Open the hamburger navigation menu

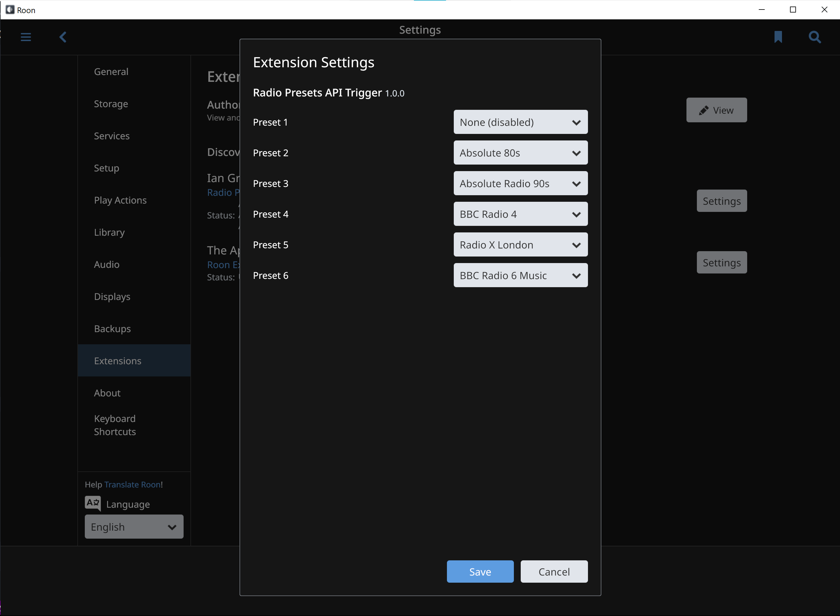[26, 37]
